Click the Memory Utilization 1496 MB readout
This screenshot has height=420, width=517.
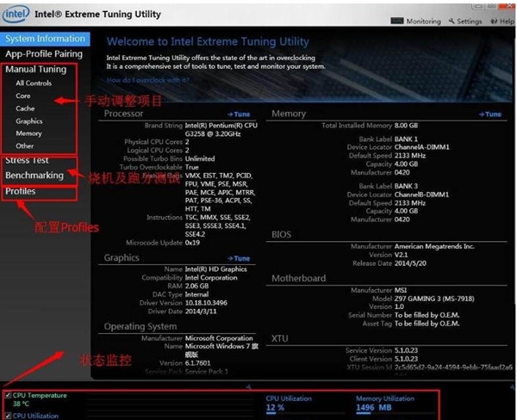tap(374, 407)
